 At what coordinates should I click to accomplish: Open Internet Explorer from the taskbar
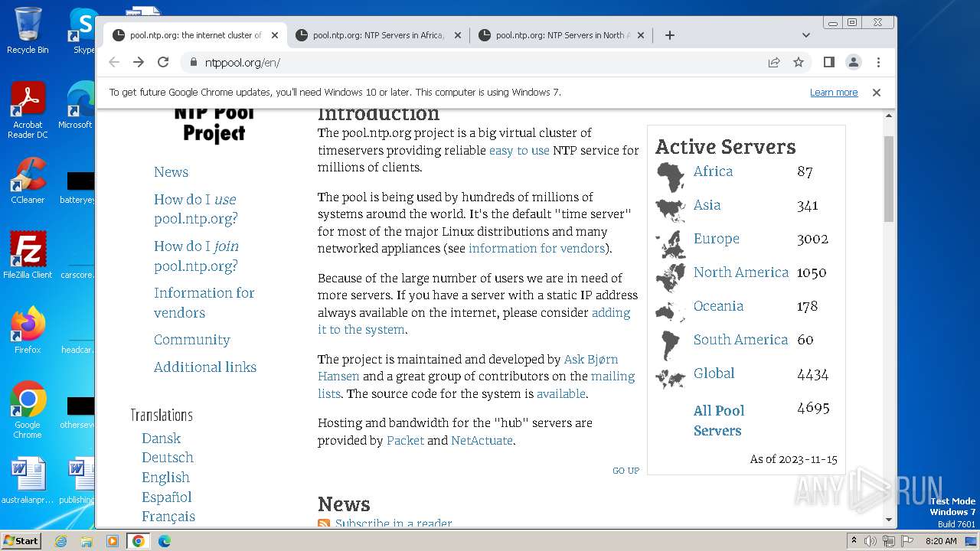60,541
